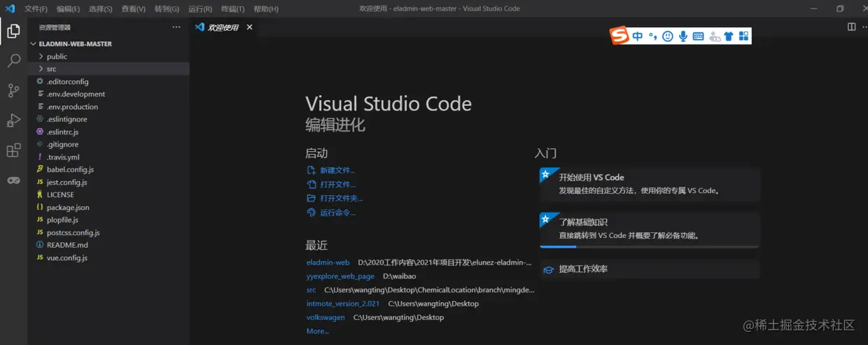Open .eslintignore file
This screenshot has width=868, height=345.
[x=108, y=120]
